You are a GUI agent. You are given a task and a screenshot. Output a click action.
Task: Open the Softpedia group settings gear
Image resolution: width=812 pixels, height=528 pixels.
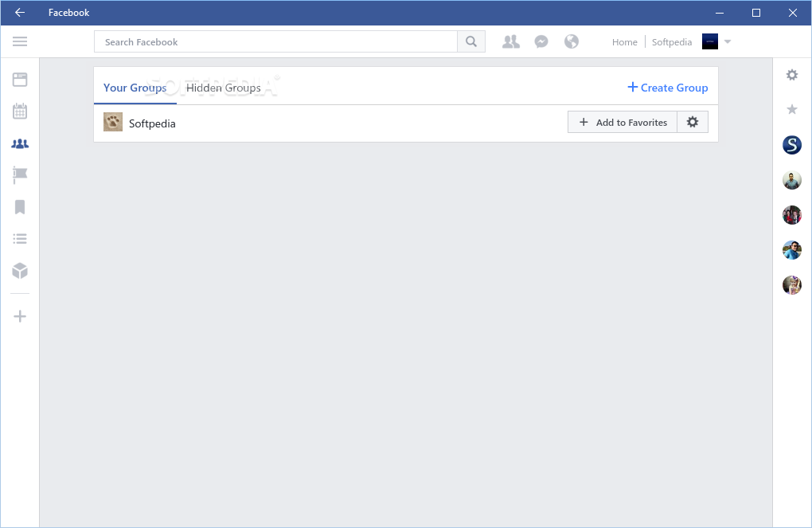pyautogui.click(x=693, y=122)
